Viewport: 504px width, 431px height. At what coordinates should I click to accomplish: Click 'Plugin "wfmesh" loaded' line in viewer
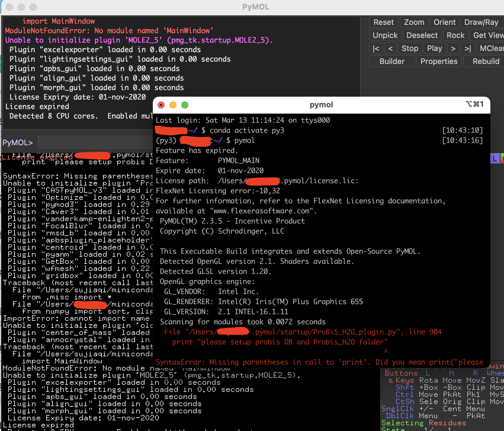[x=78, y=269]
